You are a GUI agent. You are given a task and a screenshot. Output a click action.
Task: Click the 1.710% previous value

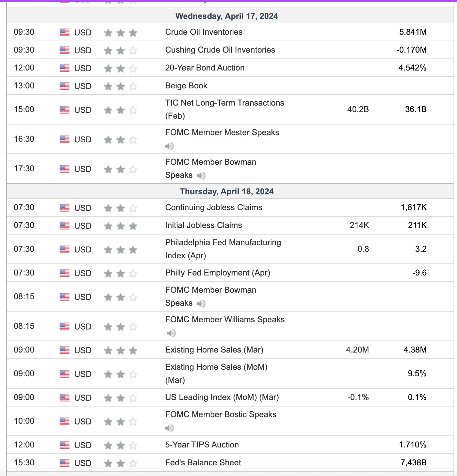pos(413,445)
